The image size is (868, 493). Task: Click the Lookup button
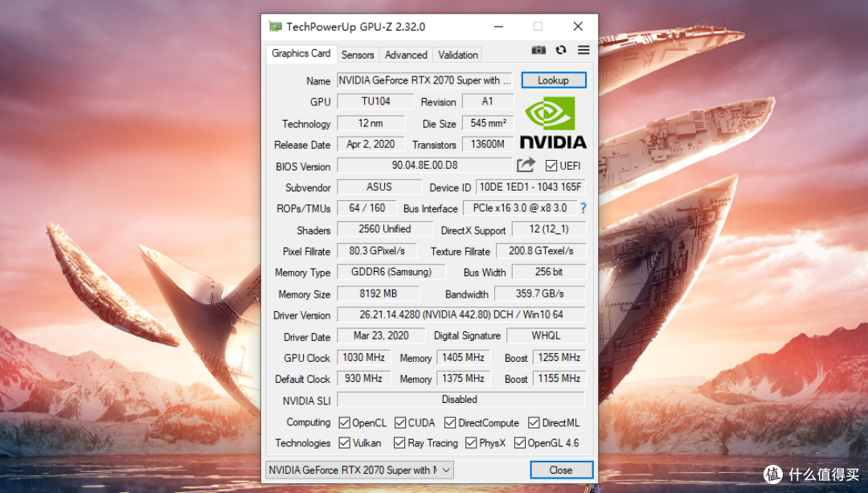[x=554, y=80]
